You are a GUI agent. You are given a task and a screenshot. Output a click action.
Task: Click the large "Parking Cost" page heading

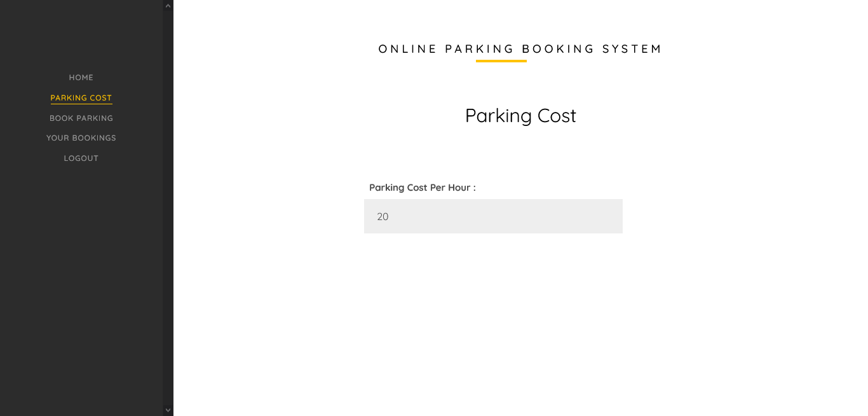[x=520, y=116]
